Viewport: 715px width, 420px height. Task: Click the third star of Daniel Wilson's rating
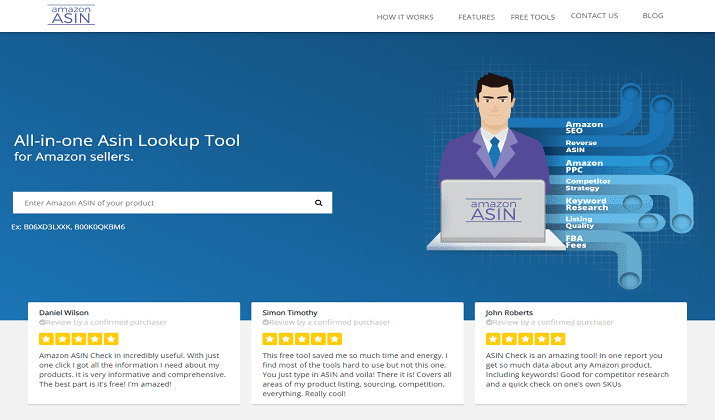pyautogui.click(x=78, y=339)
